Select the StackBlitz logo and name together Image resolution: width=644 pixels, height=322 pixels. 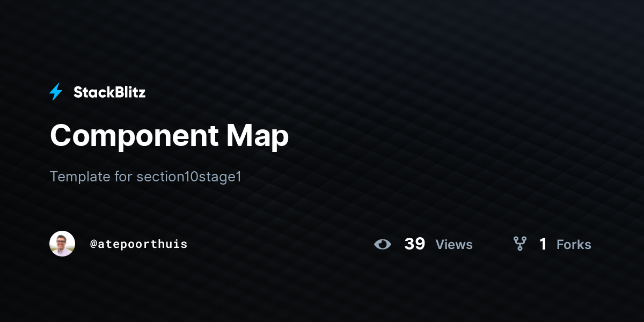pyautogui.click(x=97, y=92)
